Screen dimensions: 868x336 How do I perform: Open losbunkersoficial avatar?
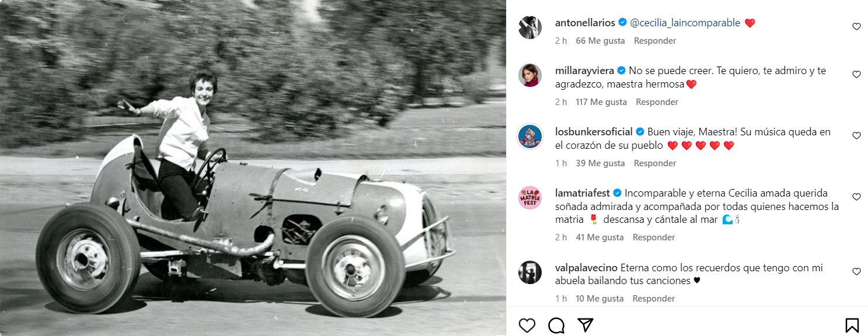530,136
